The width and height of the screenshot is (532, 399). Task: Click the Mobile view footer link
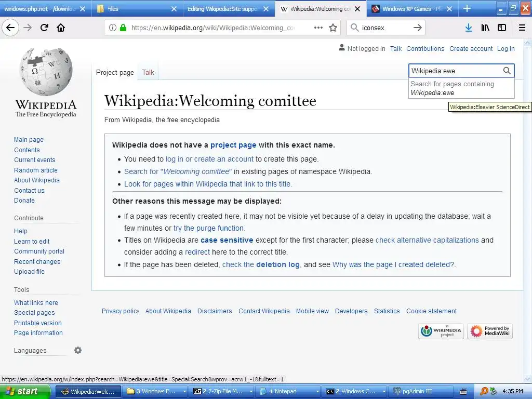[x=312, y=311]
